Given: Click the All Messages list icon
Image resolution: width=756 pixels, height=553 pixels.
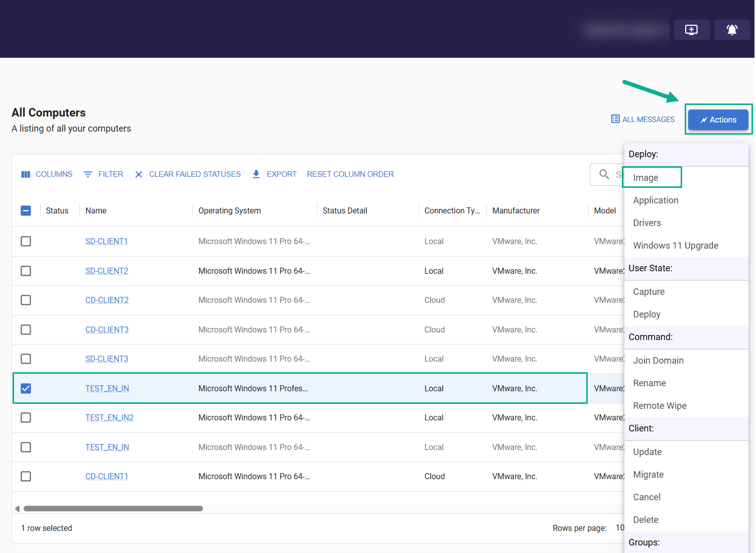Looking at the screenshot, I should click(x=615, y=119).
